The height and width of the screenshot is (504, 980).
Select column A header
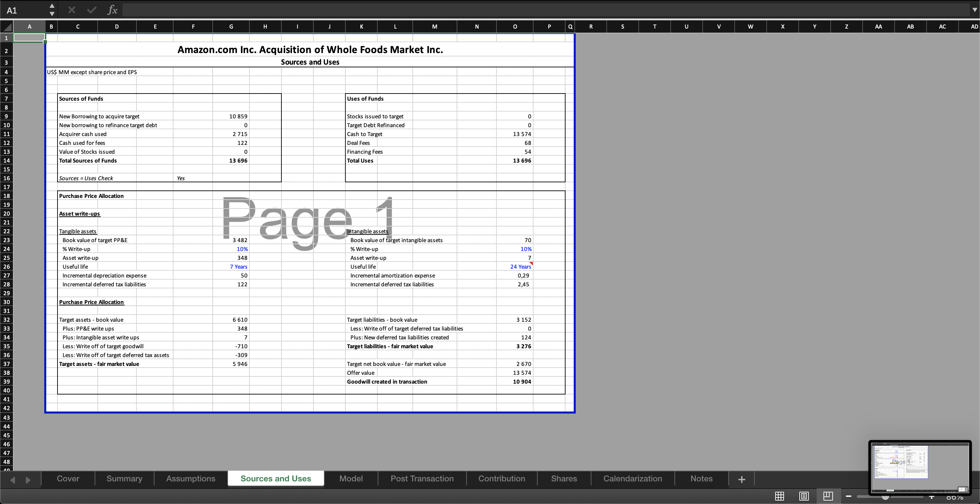29,27
